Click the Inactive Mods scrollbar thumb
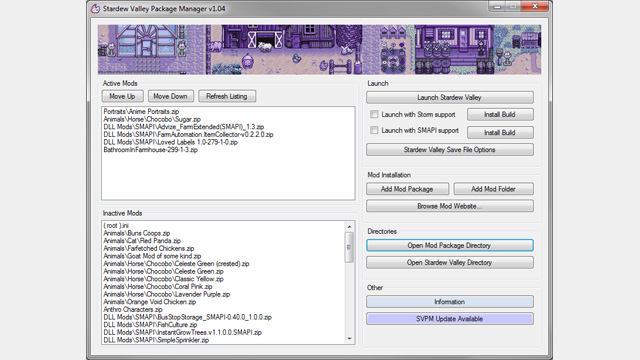 (349, 247)
